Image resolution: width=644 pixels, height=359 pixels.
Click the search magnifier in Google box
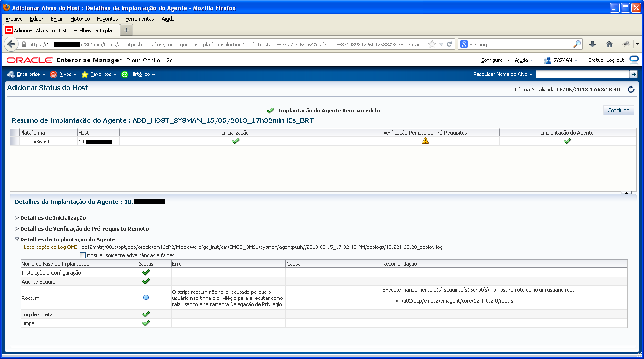577,44
